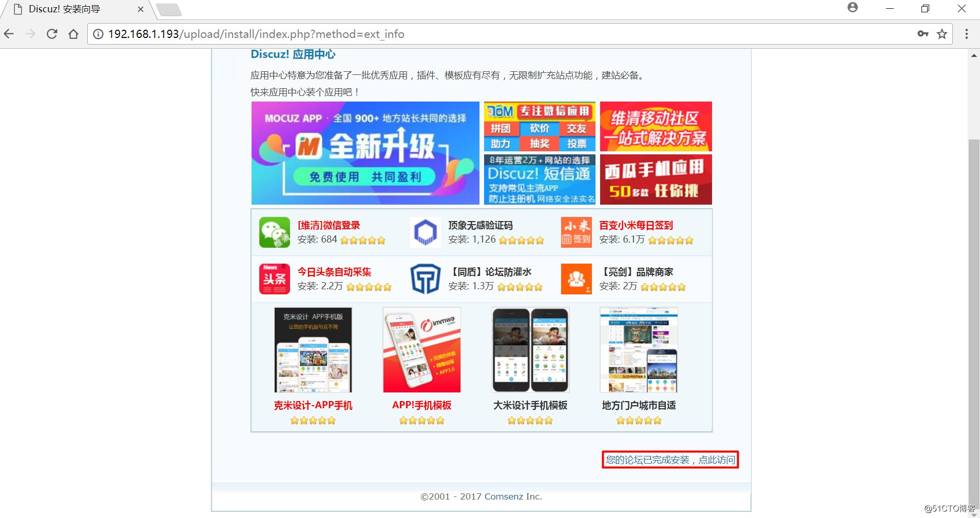Click the vertical scrollbar thumb

click(974, 323)
